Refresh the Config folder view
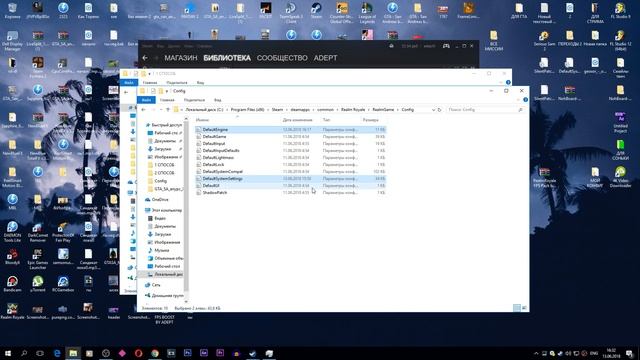The height and width of the screenshot is (360, 640). coord(439,110)
